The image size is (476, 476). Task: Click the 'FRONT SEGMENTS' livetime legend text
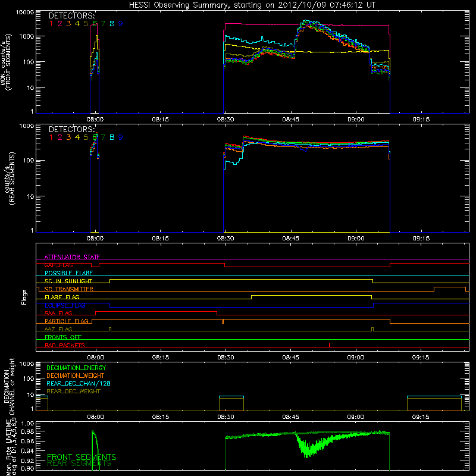82,457
